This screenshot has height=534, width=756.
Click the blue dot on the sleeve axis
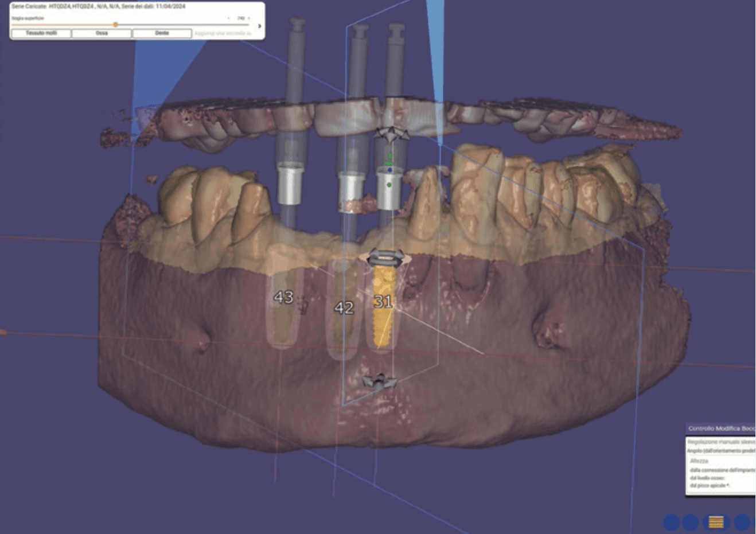390,170
